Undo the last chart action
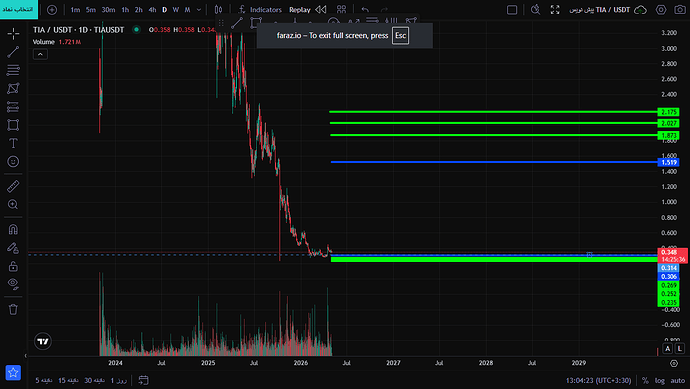This screenshot has height=389, width=690. coord(365,10)
